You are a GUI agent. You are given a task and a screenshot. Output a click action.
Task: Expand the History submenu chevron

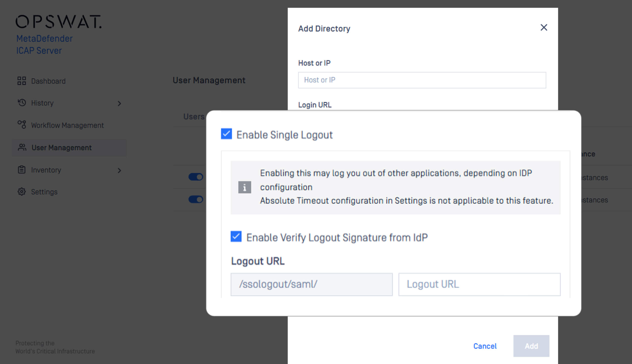click(119, 103)
